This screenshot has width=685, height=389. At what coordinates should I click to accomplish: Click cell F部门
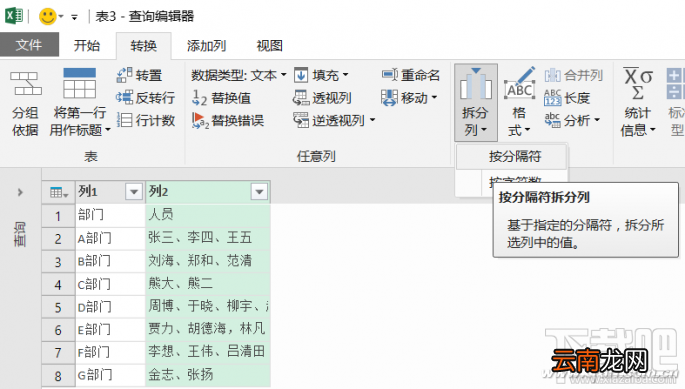(110, 353)
